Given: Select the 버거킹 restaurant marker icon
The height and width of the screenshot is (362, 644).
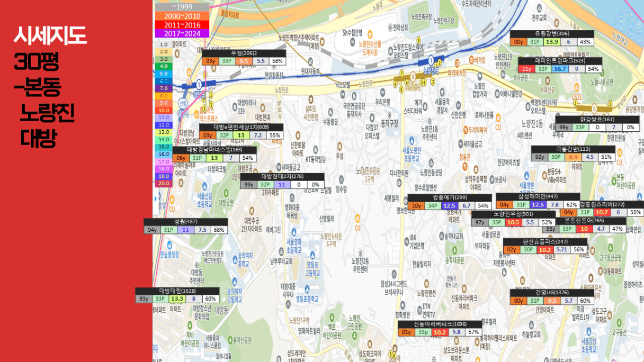Looking at the screenshot, I should point(471,60).
